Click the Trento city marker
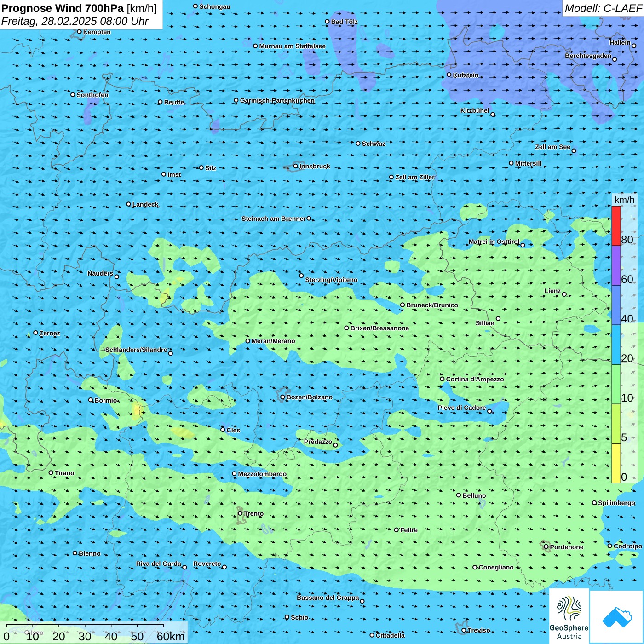 click(240, 513)
